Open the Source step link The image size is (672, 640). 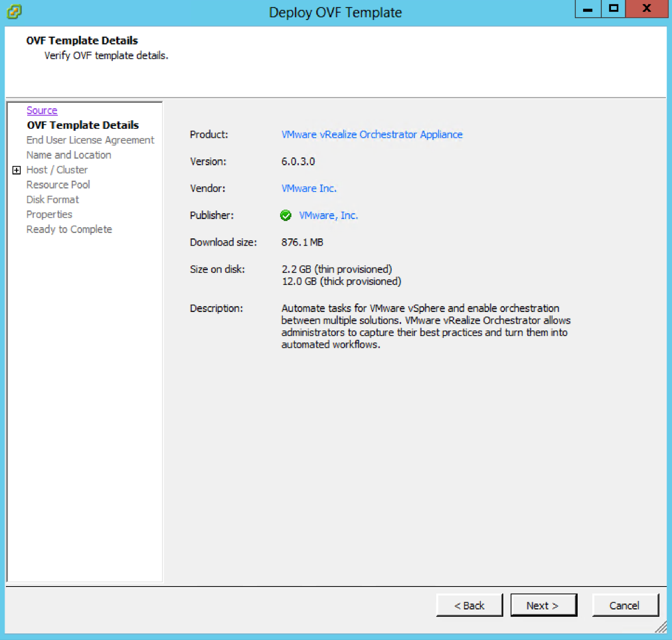(42, 110)
